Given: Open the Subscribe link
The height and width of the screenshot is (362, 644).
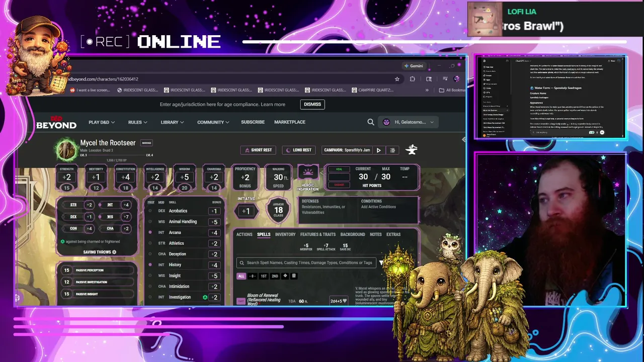Looking at the screenshot, I should pos(253,122).
